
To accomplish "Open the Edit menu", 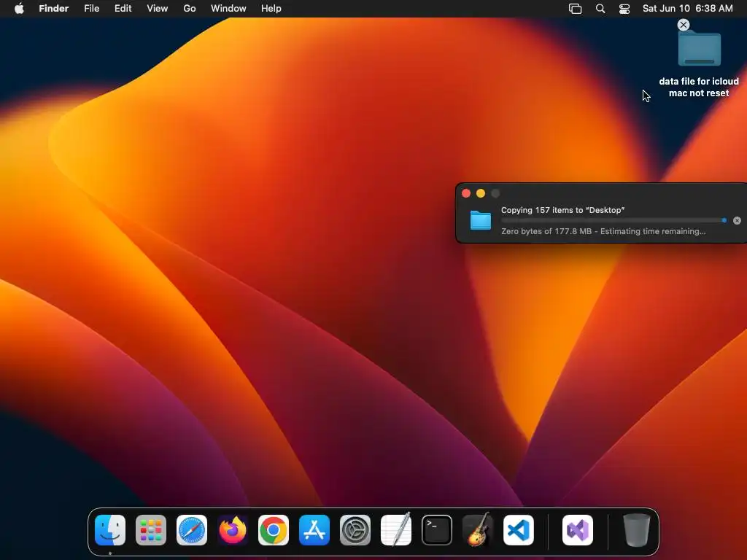I will pos(123,9).
